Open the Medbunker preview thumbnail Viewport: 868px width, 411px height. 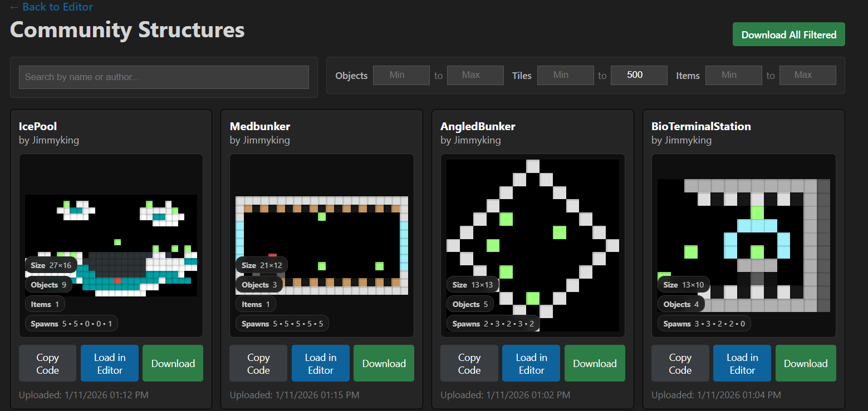point(322,245)
